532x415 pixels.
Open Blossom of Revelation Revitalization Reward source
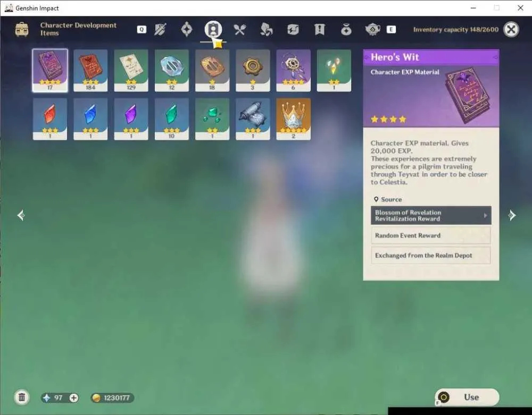pos(431,215)
